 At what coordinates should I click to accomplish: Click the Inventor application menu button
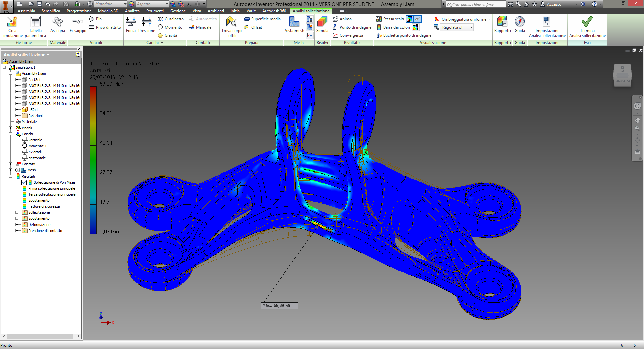click(x=6, y=6)
